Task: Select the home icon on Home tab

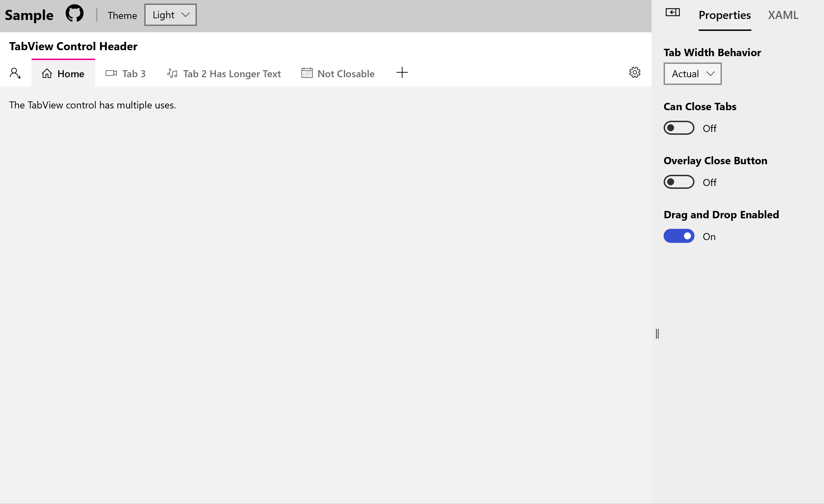Action: (47, 73)
